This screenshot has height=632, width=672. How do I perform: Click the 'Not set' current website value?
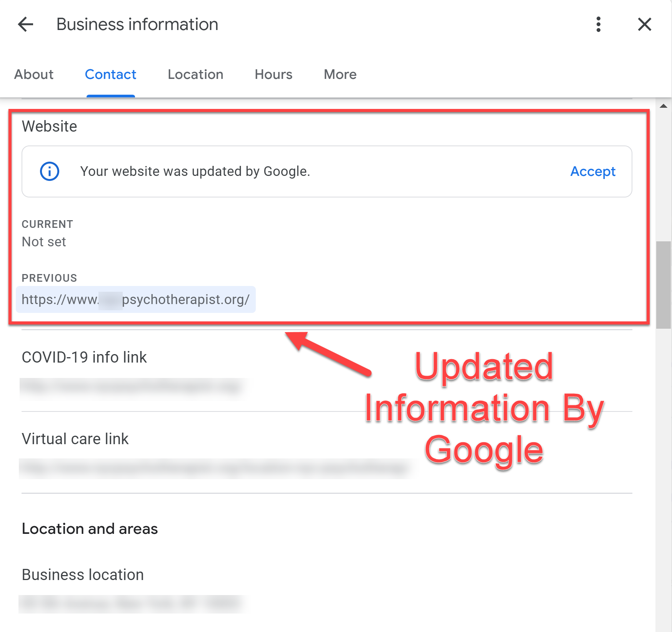pyautogui.click(x=44, y=242)
